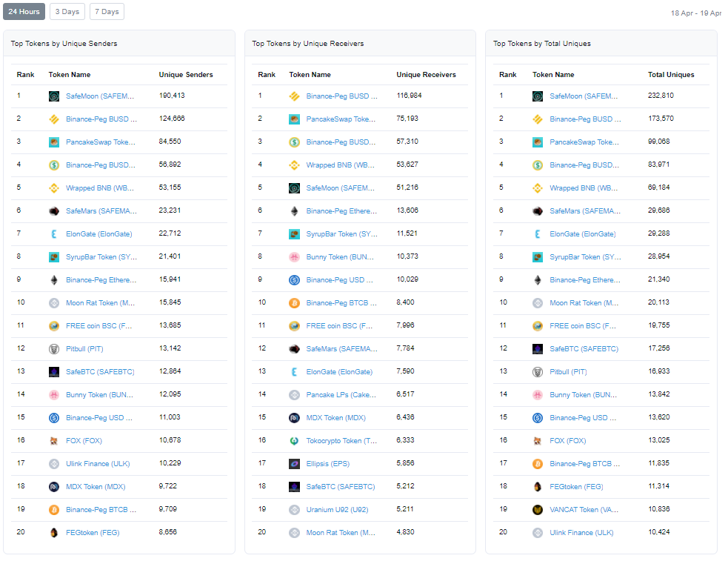The height and width of the screenshot is (564, 728).
Task: Click Pitbull icon in Unique Senders table
Action: point(54,349)
